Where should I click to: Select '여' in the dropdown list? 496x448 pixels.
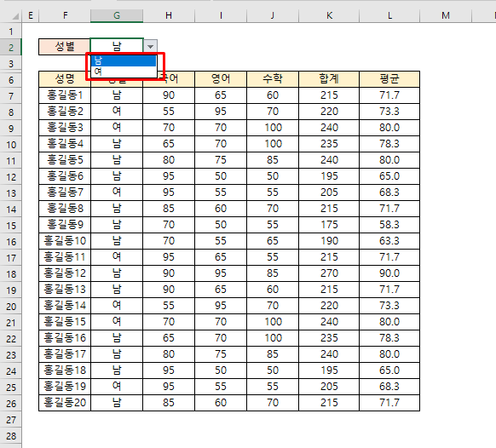(x=124, y=72)
